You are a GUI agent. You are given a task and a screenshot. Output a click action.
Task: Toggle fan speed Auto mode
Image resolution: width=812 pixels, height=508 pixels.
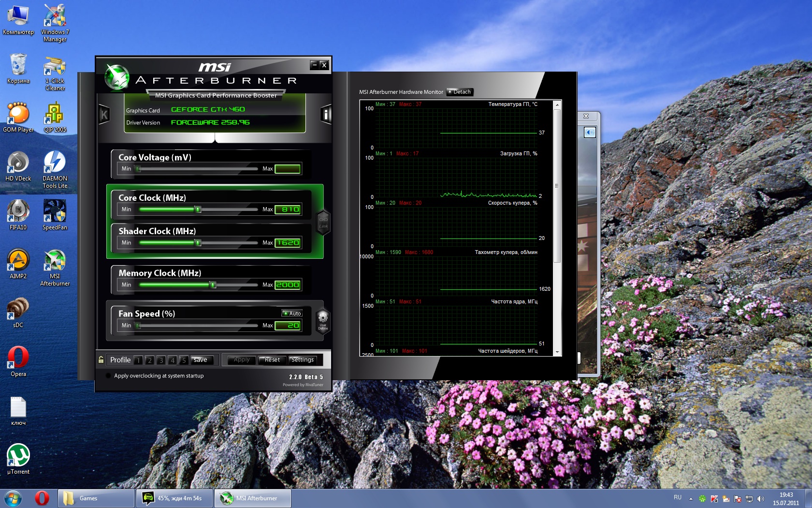coord(292,314)
